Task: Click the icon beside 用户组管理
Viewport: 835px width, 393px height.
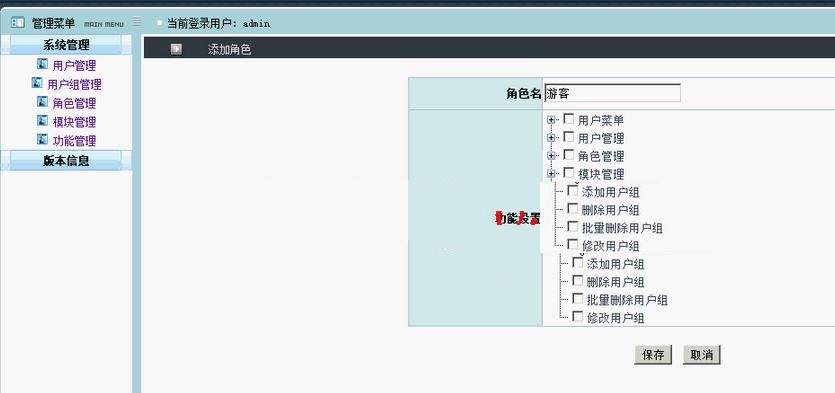Action: tap(37, 83)
